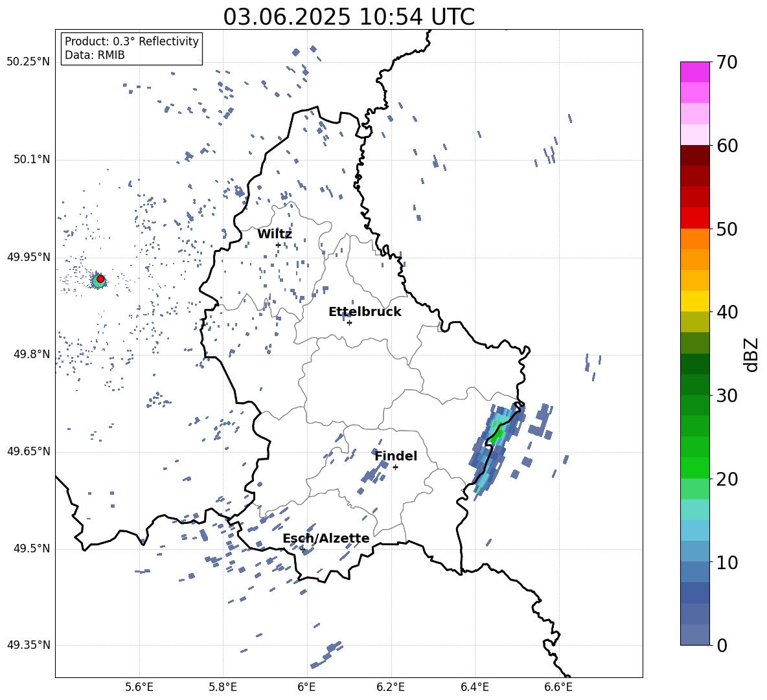Screen dimensions: 767x700
Task: Click the Esch/Alzette city label
Action: pyautogui.click(x=326, y=538)
